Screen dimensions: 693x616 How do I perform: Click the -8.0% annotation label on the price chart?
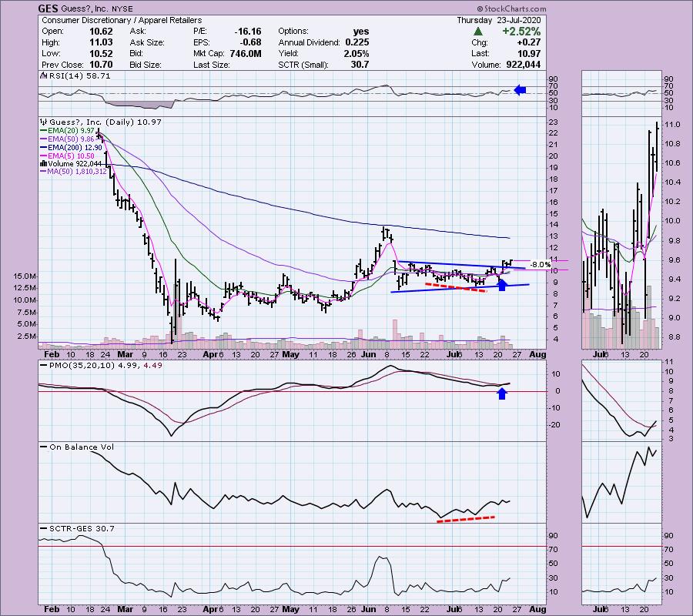[540, 265]
